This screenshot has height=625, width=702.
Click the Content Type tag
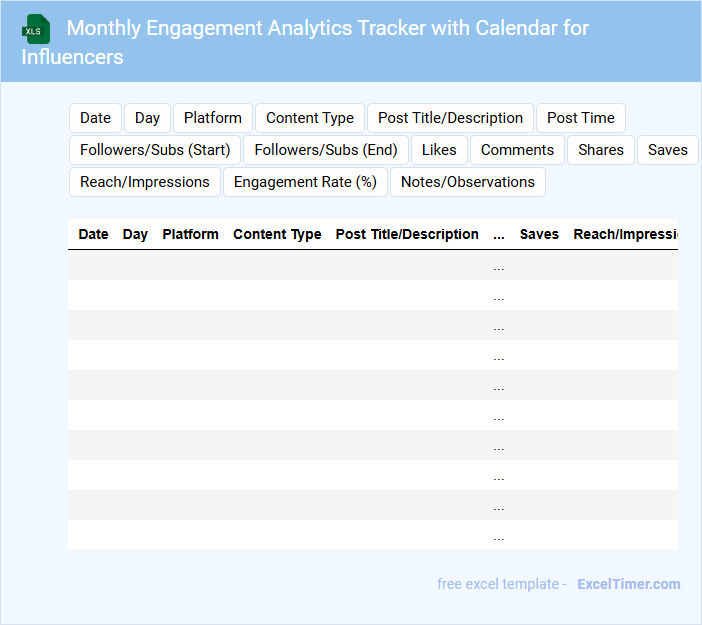pos(310,118)
